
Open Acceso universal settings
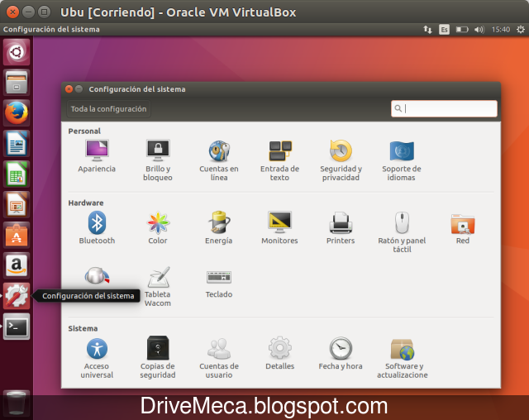[97, 358]
